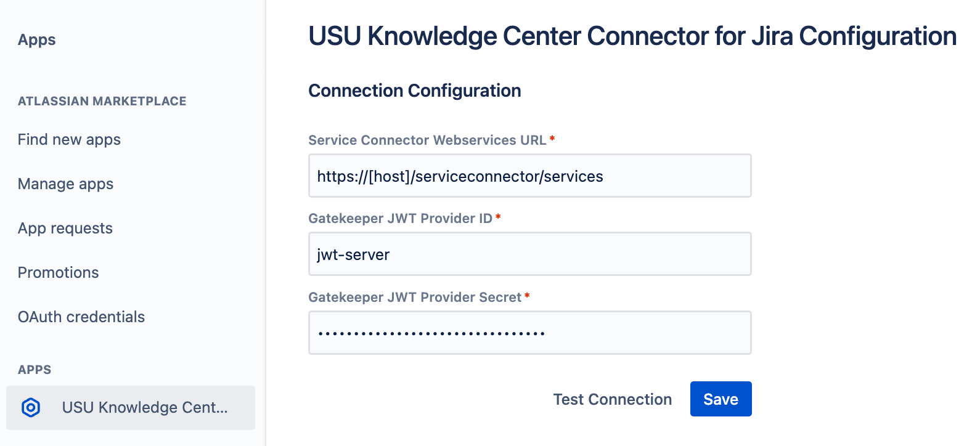Go to Manage apps

click(65, 184)
